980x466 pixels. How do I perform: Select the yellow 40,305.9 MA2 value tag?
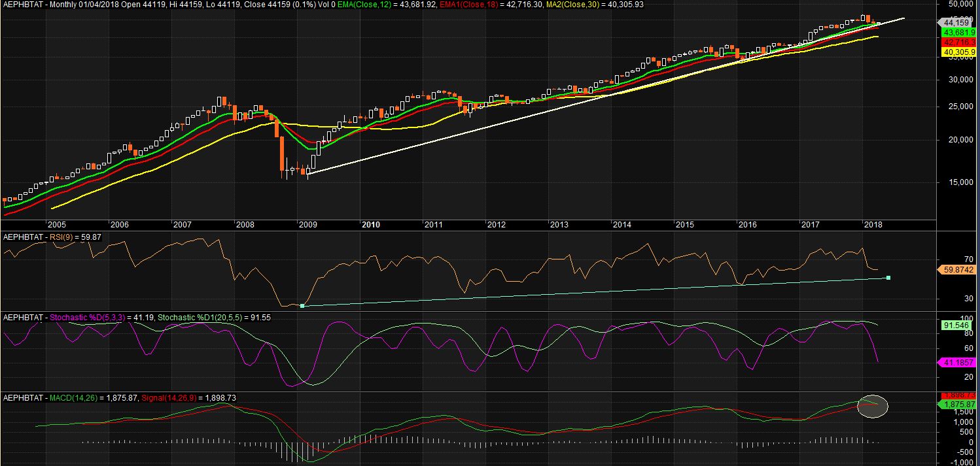click(959, 51)
